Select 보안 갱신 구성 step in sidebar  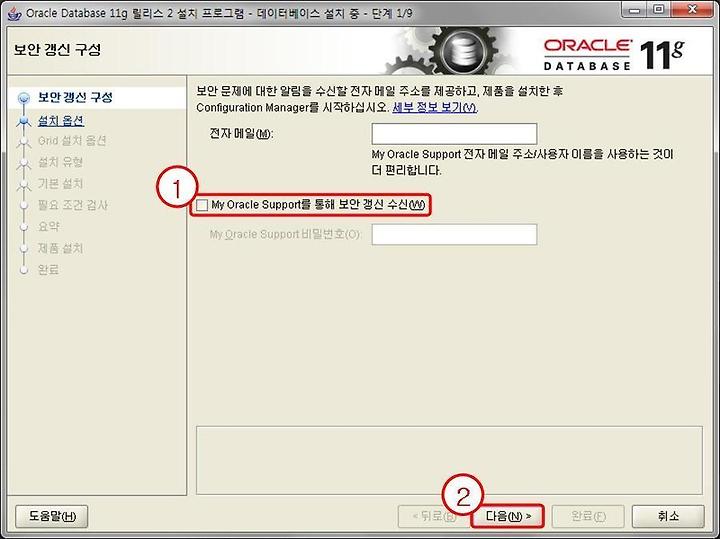[75, 97]
